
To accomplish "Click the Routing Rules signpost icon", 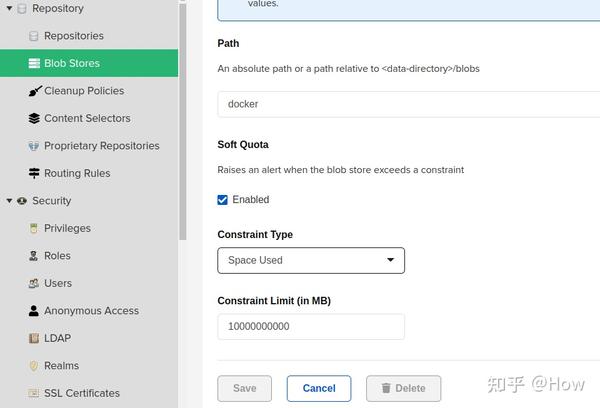I will point(34,173).
